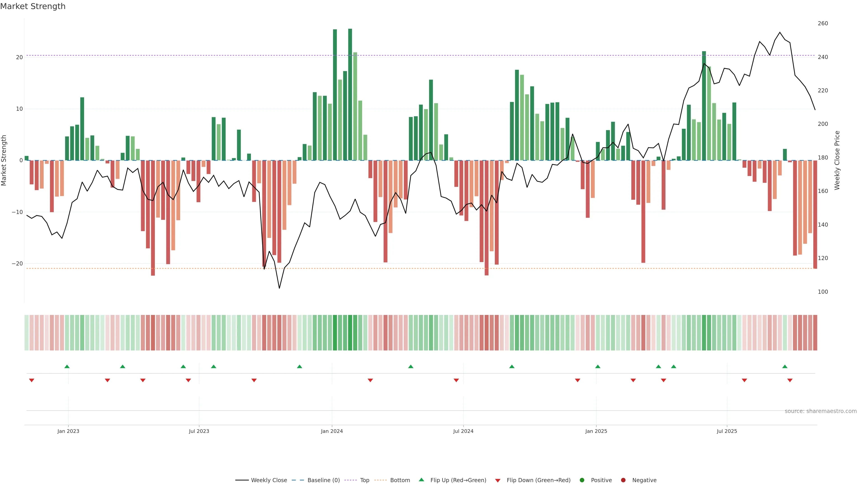Click the Flip Down red triangle legend icon
868x488 pixels.
click(x=498, y=481)
